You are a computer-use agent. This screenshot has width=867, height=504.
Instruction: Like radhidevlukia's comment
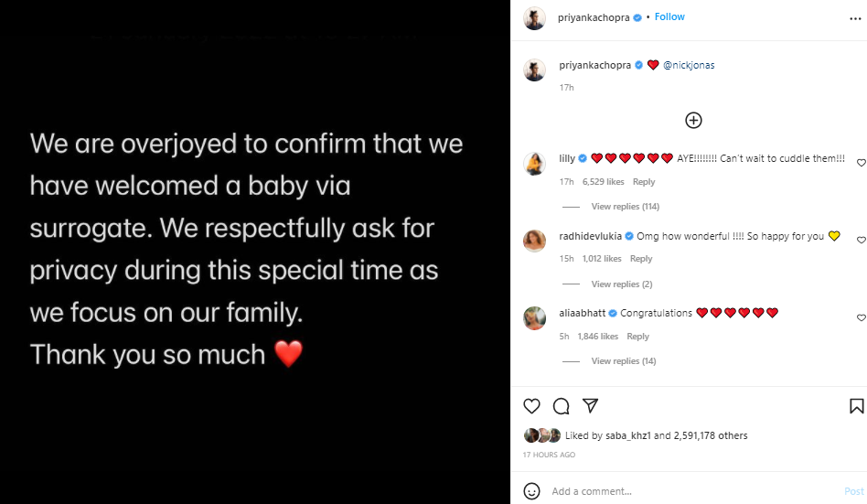(x=861, y=241)
